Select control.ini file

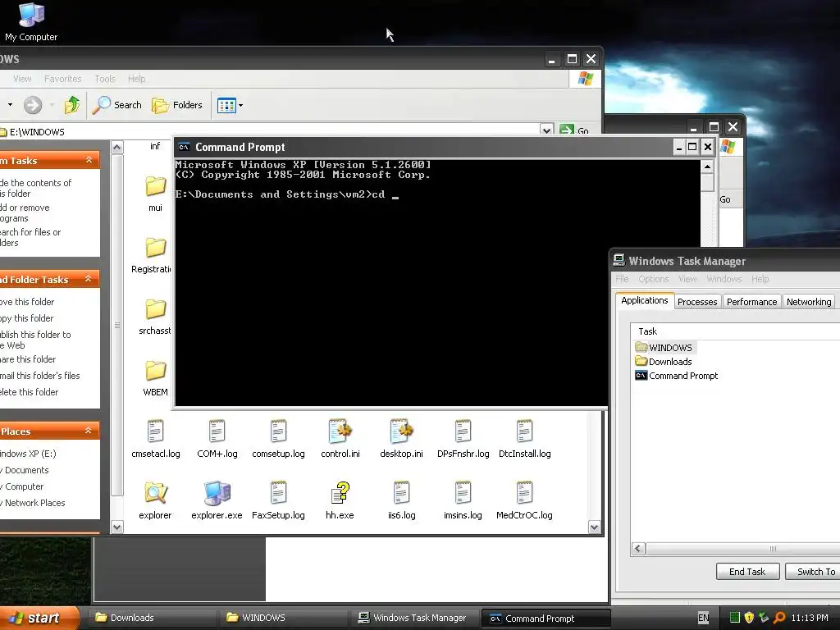coord(340,440)
